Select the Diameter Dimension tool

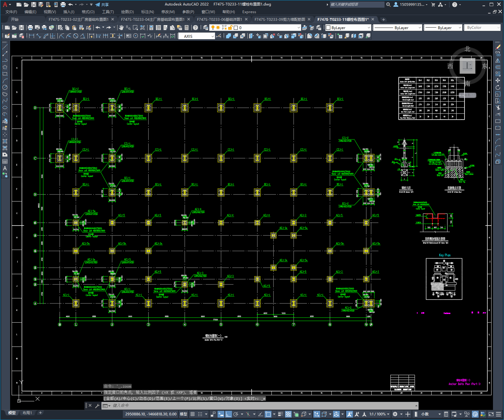[x=76, y=36]
